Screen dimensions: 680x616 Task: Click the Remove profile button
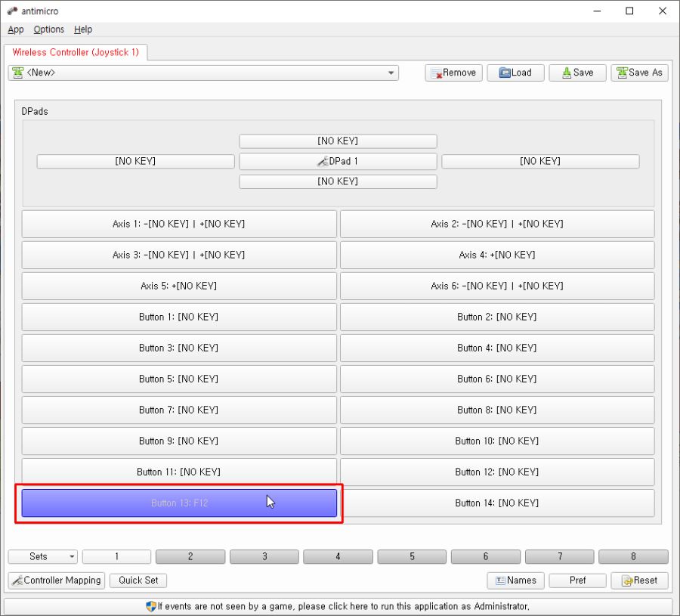point(453,73)
